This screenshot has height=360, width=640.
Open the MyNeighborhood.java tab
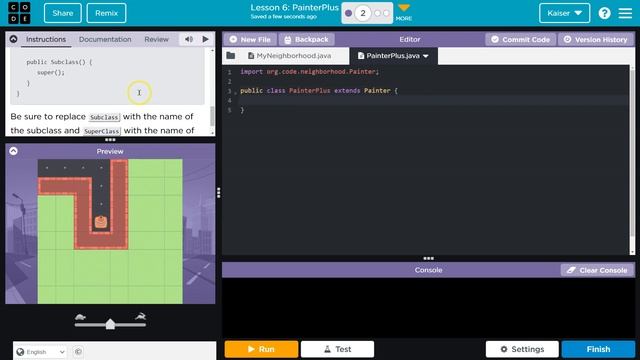289,56
